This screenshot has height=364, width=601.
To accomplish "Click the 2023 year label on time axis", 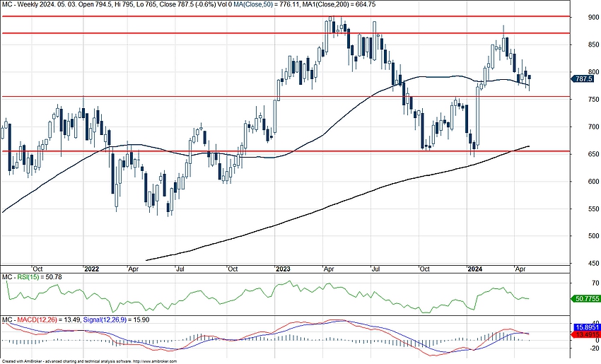I will (283, 269).
